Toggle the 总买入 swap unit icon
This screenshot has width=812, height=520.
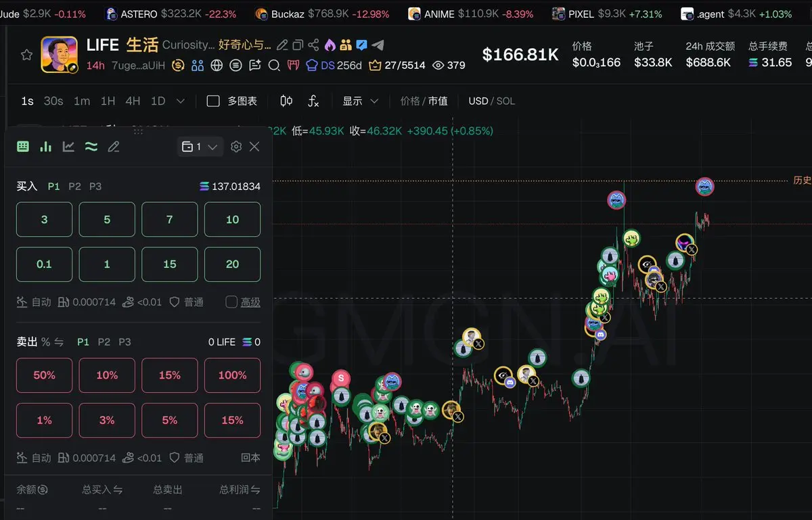click(118, 490)
